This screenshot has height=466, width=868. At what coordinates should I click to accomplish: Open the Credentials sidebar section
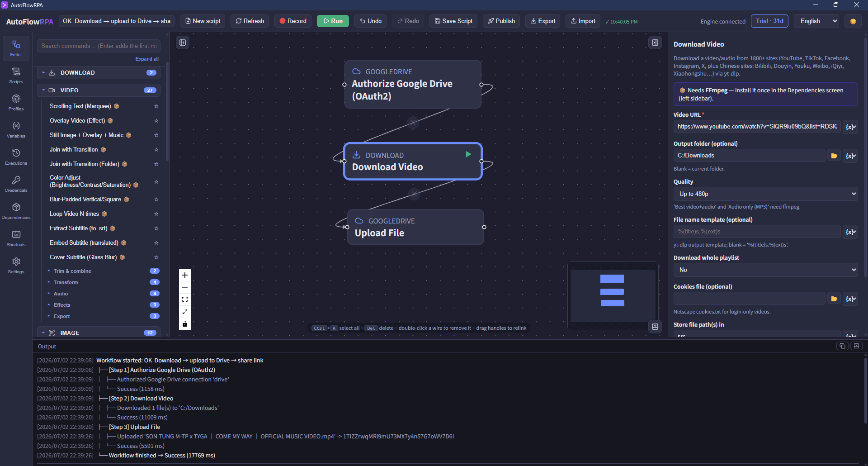[x=16, y=184]
